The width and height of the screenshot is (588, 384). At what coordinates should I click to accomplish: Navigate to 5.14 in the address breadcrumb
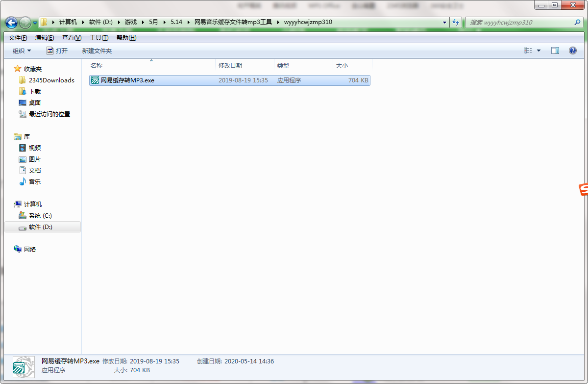coord(176,22)
